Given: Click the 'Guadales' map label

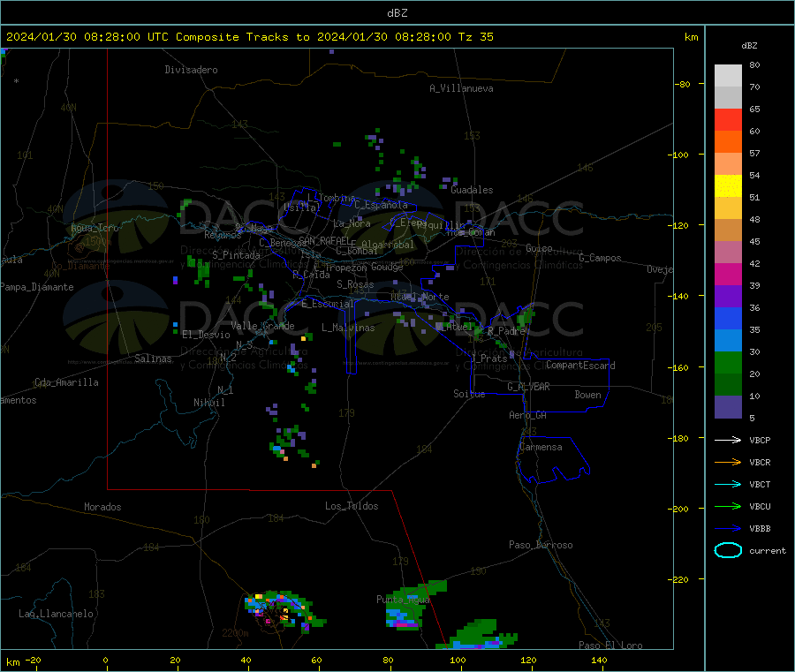Looking at the screenshot, I should 472,190.
